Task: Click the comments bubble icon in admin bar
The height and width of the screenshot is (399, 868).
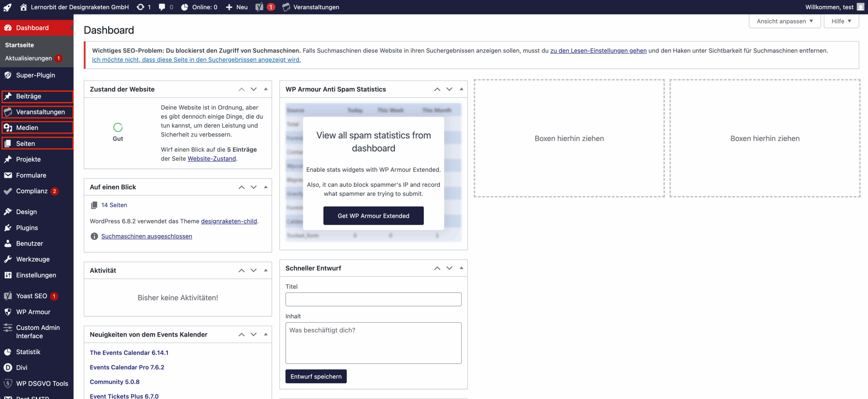Action: click(x=162, y=7)
